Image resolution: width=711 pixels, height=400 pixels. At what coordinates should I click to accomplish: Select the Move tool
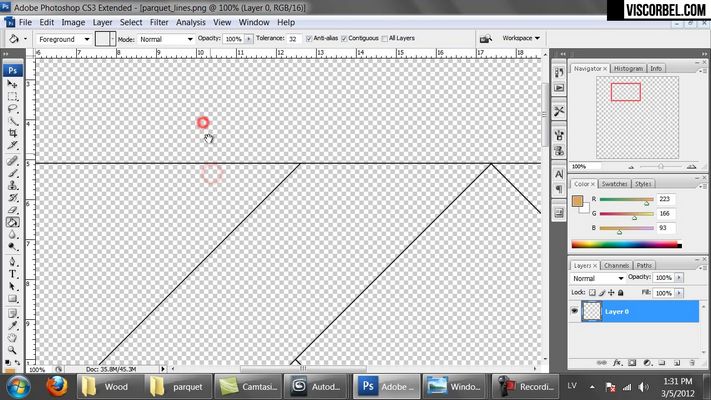pos(12,84)
